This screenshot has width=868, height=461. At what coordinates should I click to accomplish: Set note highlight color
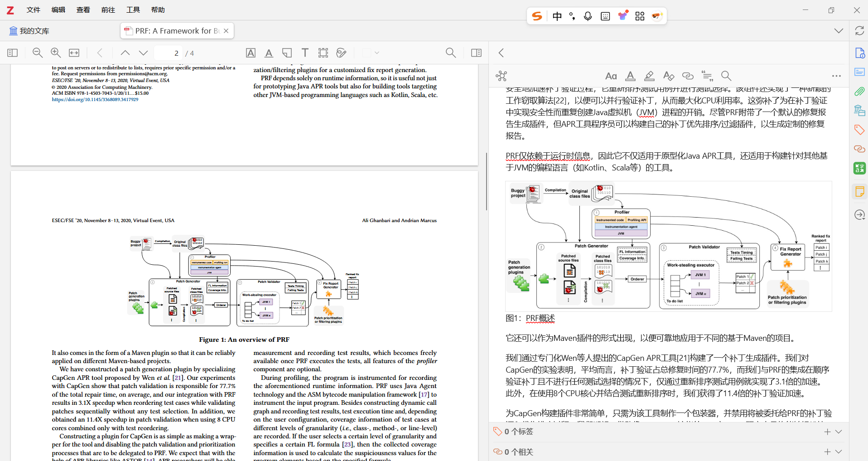tap(649, 76)
